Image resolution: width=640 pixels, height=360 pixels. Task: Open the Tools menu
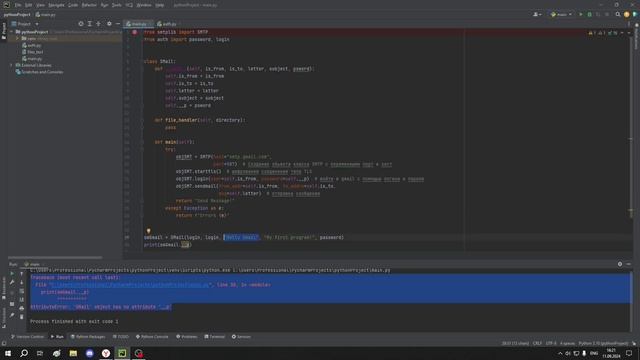pyautogui.click(x=117, y=5)
